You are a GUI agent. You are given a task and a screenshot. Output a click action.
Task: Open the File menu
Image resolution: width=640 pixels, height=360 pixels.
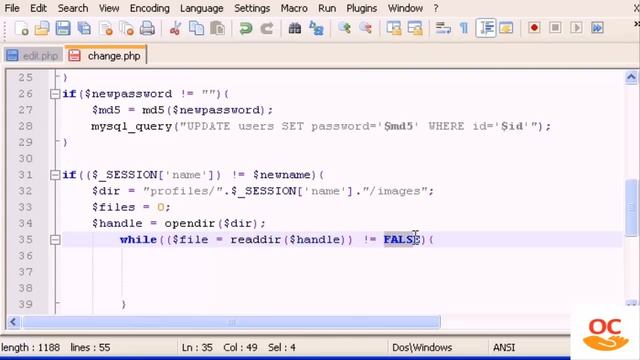[12, 8]
